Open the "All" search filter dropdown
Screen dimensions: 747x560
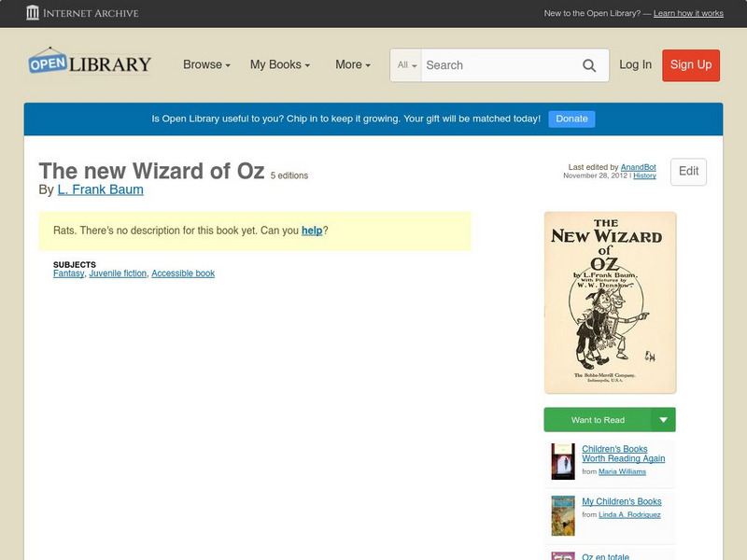pos(407,65)
